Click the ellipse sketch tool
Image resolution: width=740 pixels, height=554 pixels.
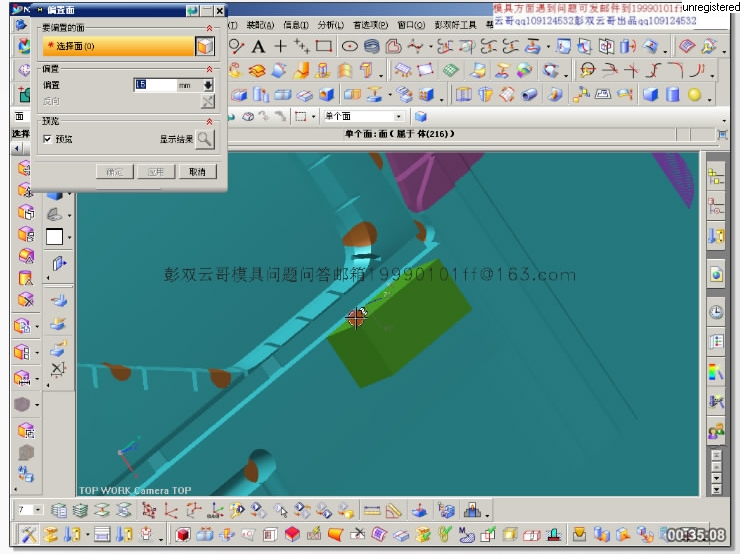click(350, 46)
